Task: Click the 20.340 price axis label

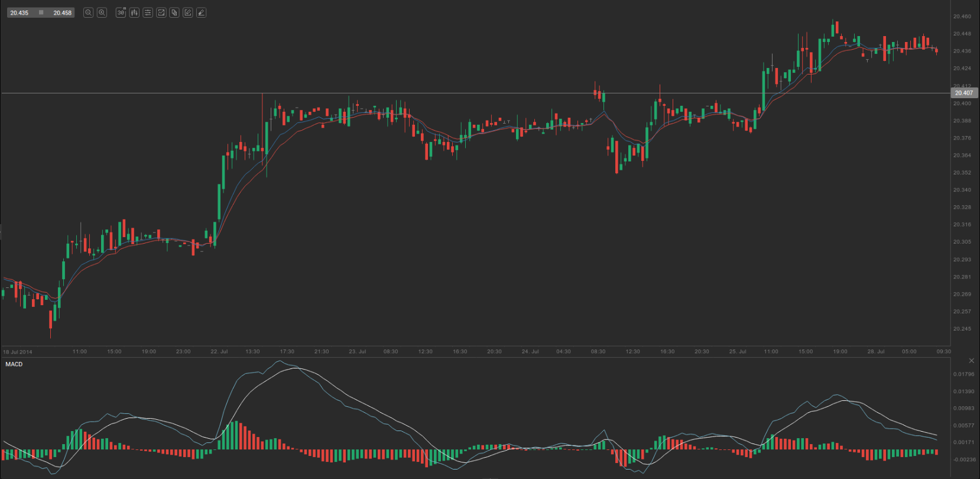Action: pyautogui.click(x=962, y=190)
